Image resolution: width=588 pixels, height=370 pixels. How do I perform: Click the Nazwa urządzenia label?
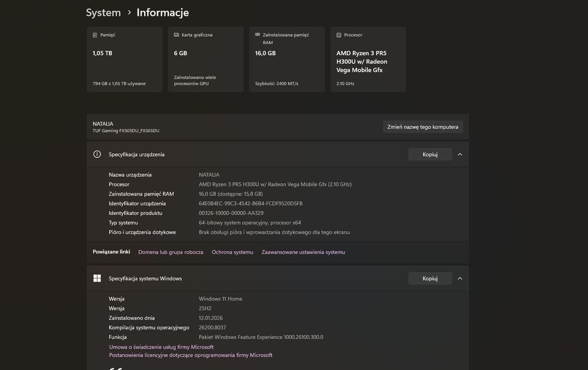tap(130, 175)
